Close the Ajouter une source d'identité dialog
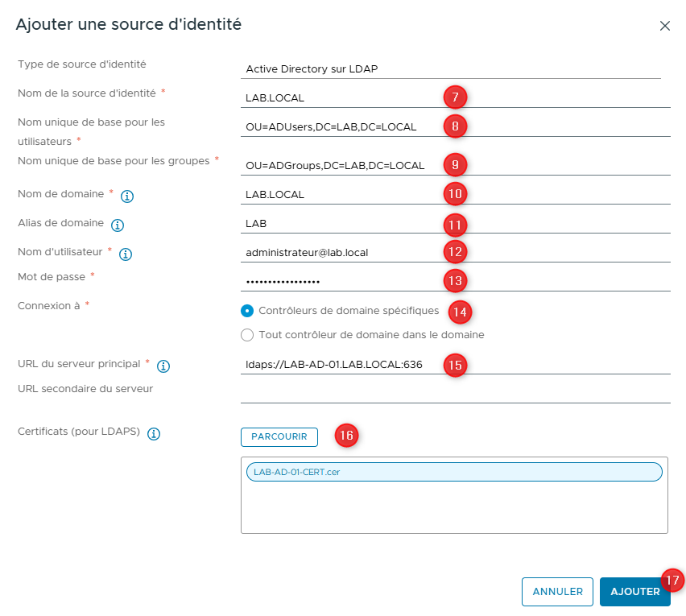The image size is (686, 616). (x=665, y=25)
